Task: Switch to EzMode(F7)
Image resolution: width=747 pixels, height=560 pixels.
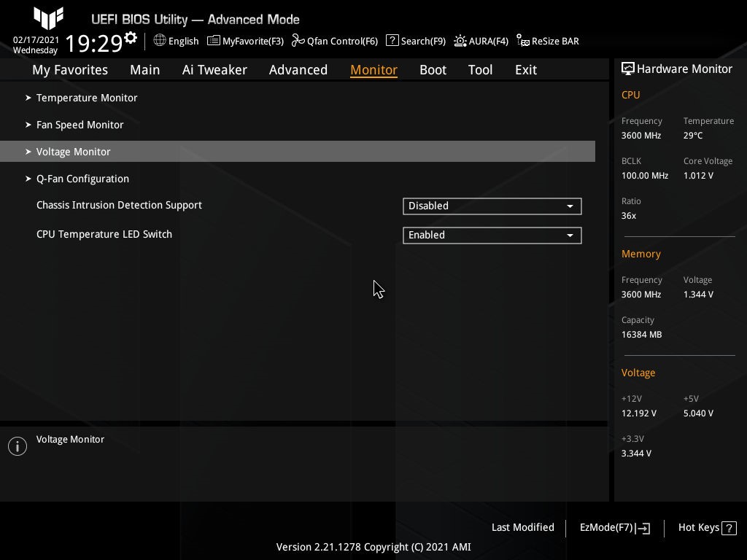Action: tap(614, 527)
